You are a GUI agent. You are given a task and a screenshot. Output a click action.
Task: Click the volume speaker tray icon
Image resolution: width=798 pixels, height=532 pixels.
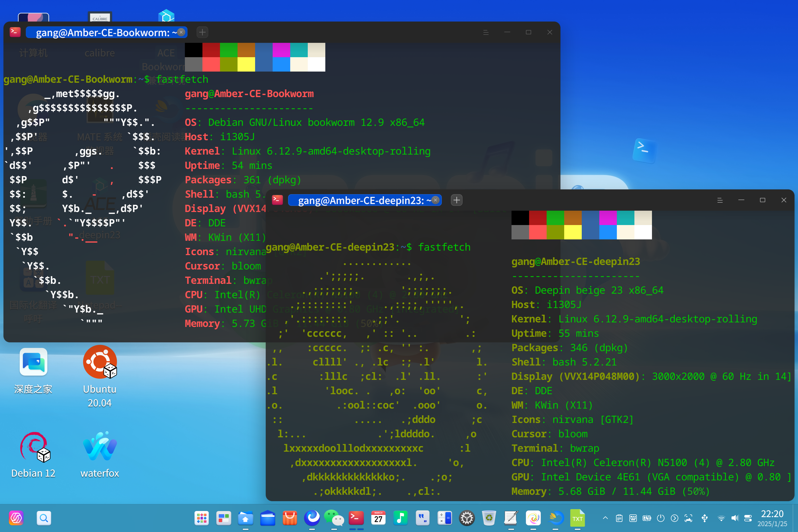click(x=735, y=518)
